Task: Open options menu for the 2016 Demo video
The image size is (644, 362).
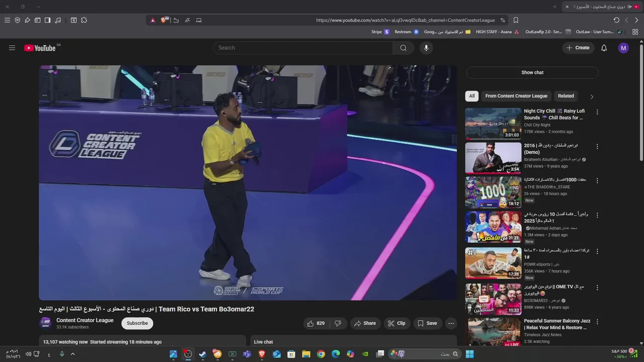Action: 597,147
